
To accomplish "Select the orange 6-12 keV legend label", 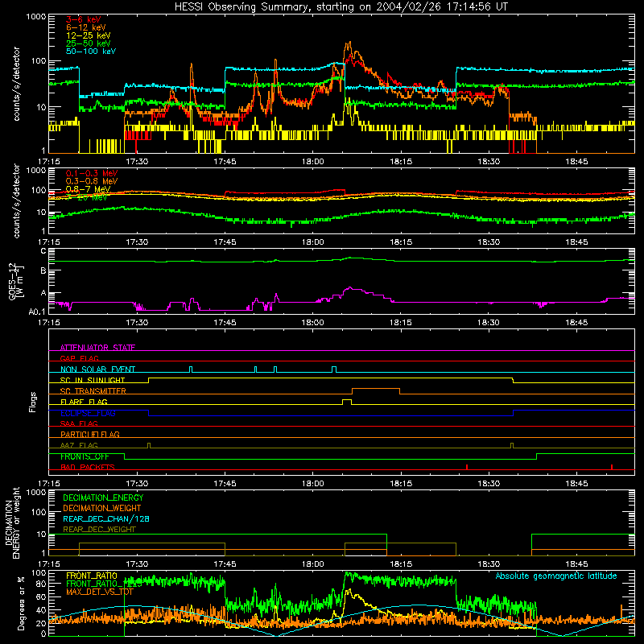I will click(86, 27).
